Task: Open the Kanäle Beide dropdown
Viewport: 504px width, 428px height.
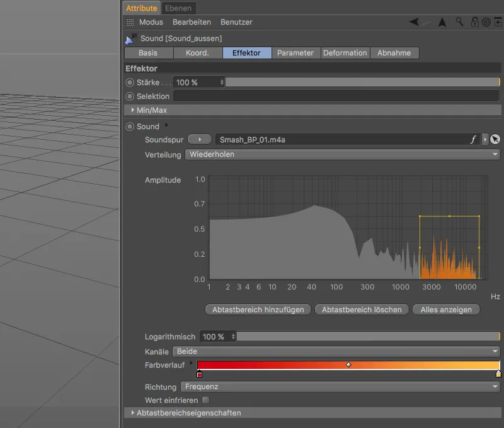Action: coord(336,351)
